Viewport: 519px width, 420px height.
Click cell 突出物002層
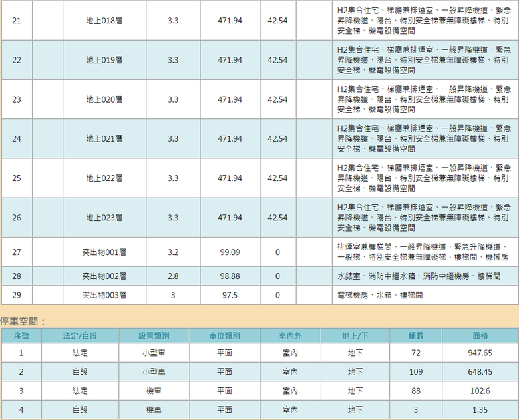pos(104,276)
